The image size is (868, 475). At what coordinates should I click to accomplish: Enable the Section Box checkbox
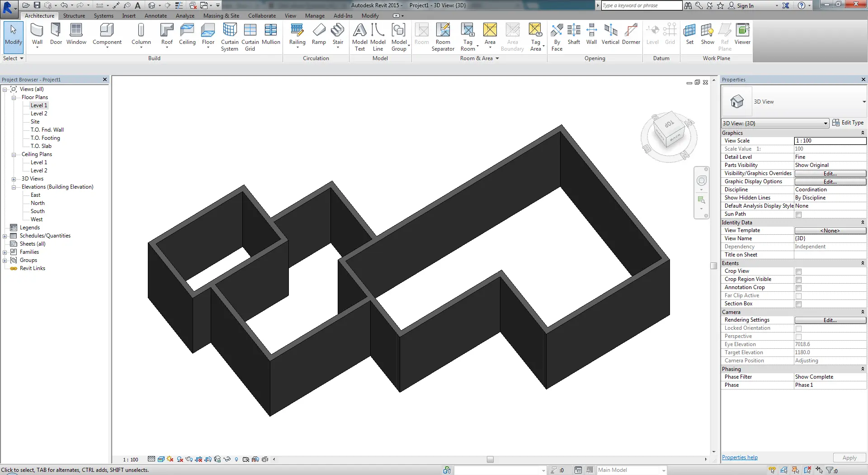click(798, 304)
